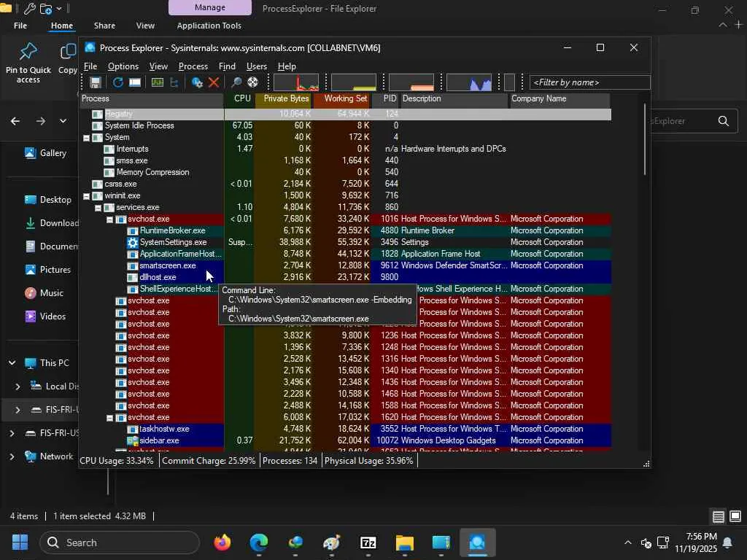The image size is (747, 560).
Task: Expand This PC in File Explorer sidebar
Action: coord(12,363)
